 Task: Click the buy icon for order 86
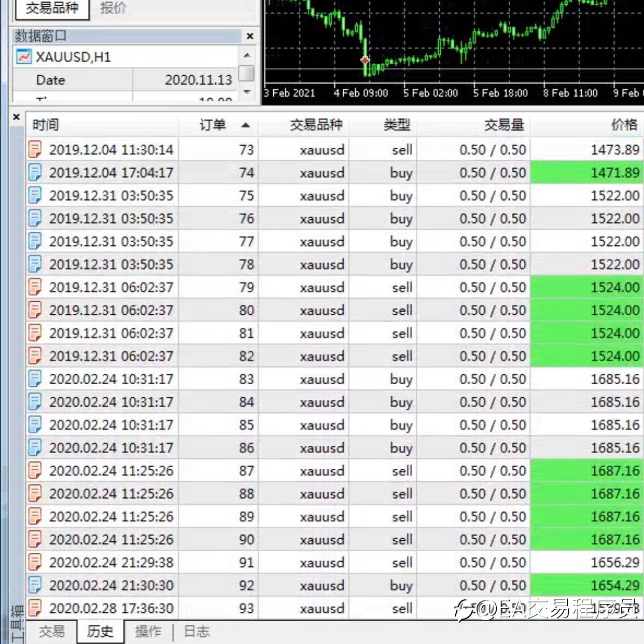click(35, 447)
